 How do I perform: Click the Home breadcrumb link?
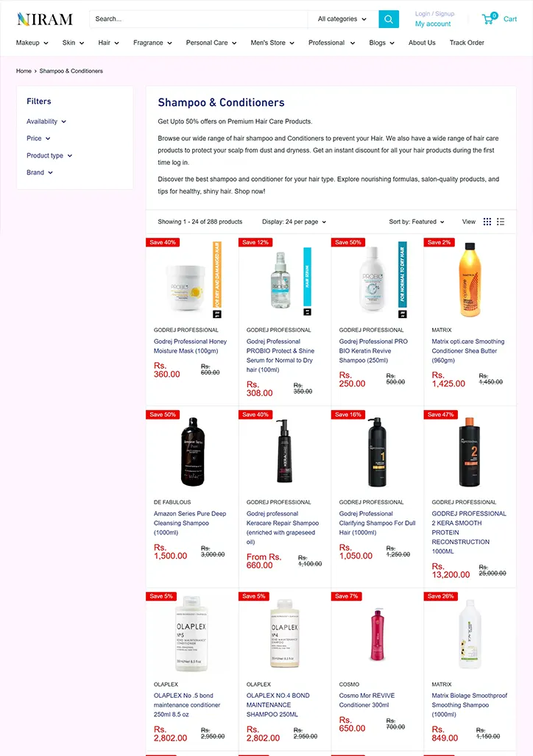(24, 71)
